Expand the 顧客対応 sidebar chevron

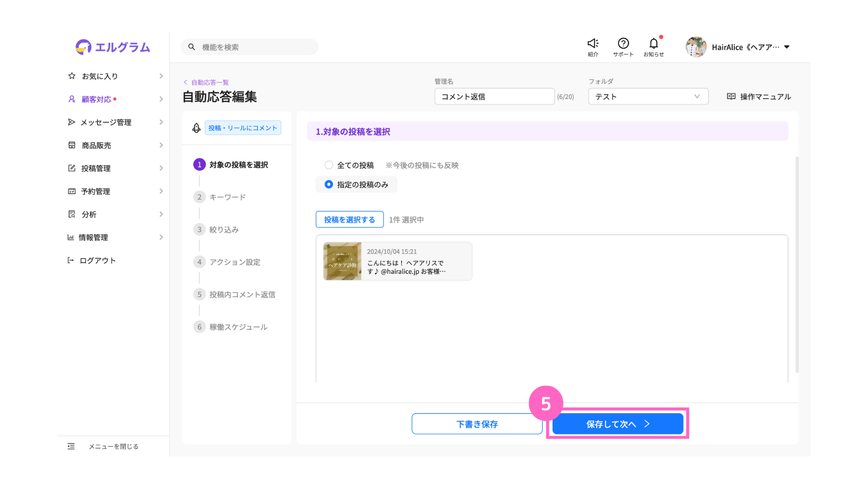(x=161, y=99)
